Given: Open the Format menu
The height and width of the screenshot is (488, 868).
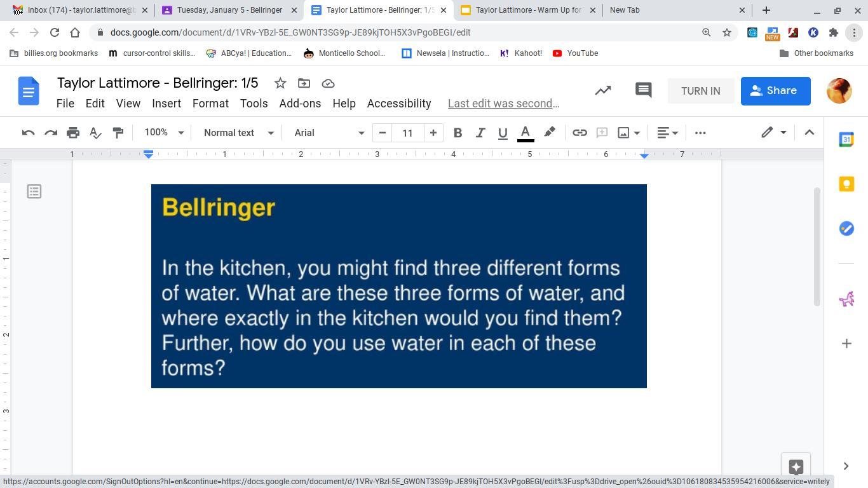Looking at the screenshot, I should pos(210,104).
